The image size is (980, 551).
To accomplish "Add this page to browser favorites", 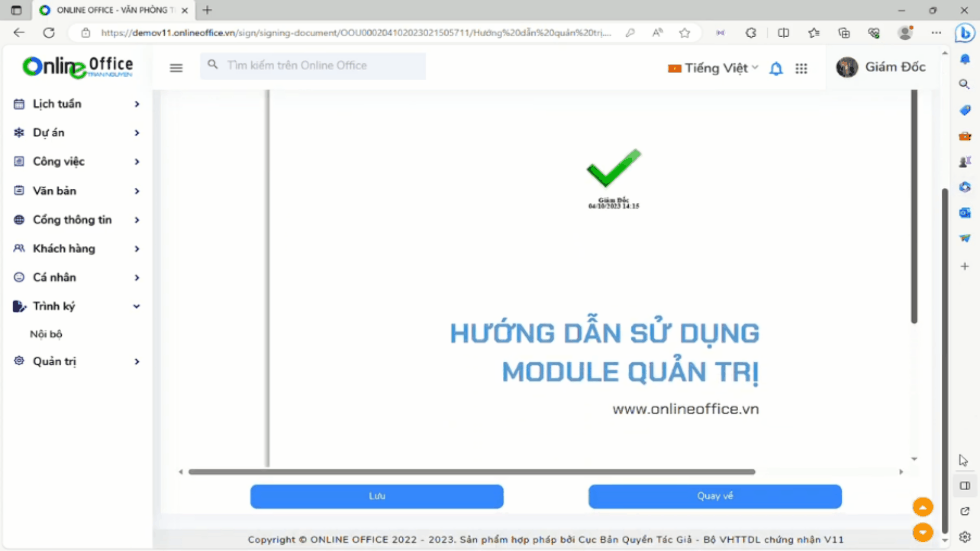I will click(684, 33).
